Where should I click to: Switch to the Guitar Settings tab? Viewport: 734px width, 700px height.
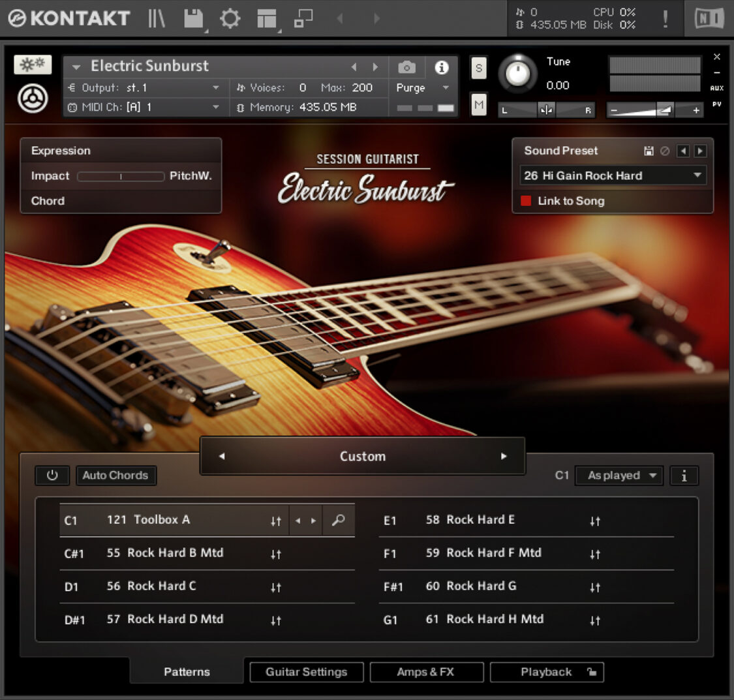point(306,672)
